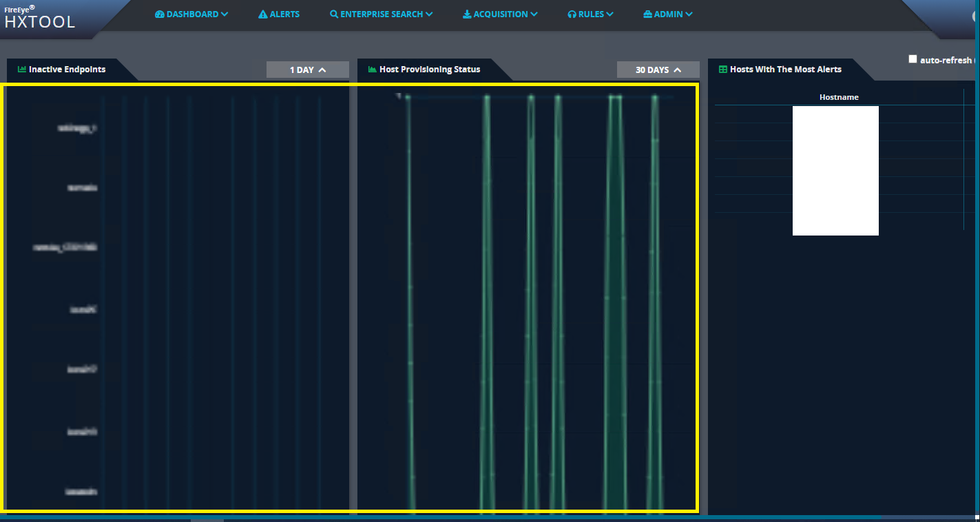Click the Dashboard icon in the navigation bar
Image resolution: width=980 pixels, height=522 pixels.
click(x=160, y=13)
